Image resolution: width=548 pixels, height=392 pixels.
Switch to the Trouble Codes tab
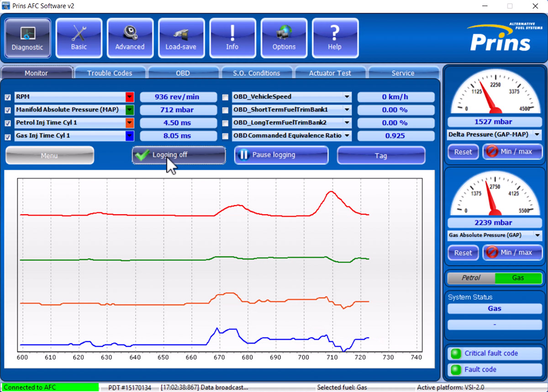(110, 73)
